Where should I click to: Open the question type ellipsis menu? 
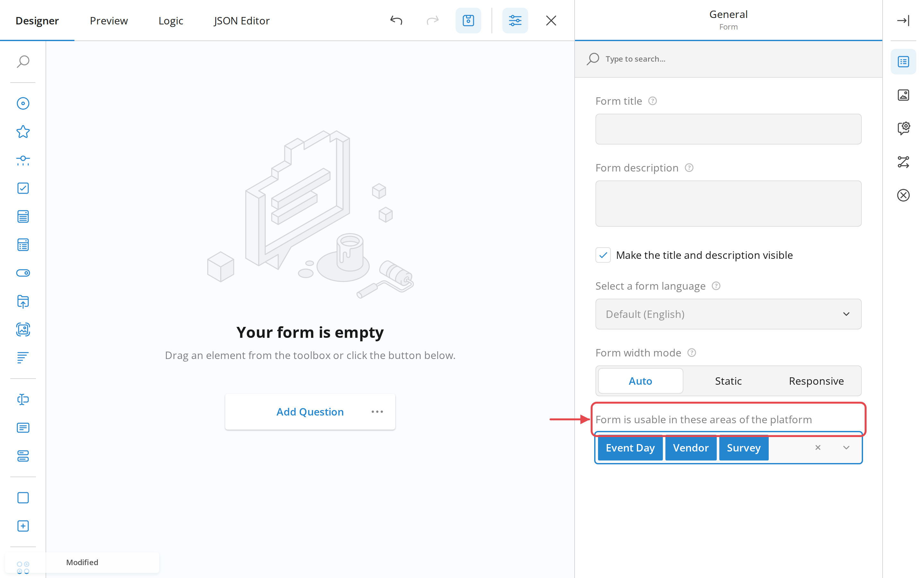click(x=377, y=412)
